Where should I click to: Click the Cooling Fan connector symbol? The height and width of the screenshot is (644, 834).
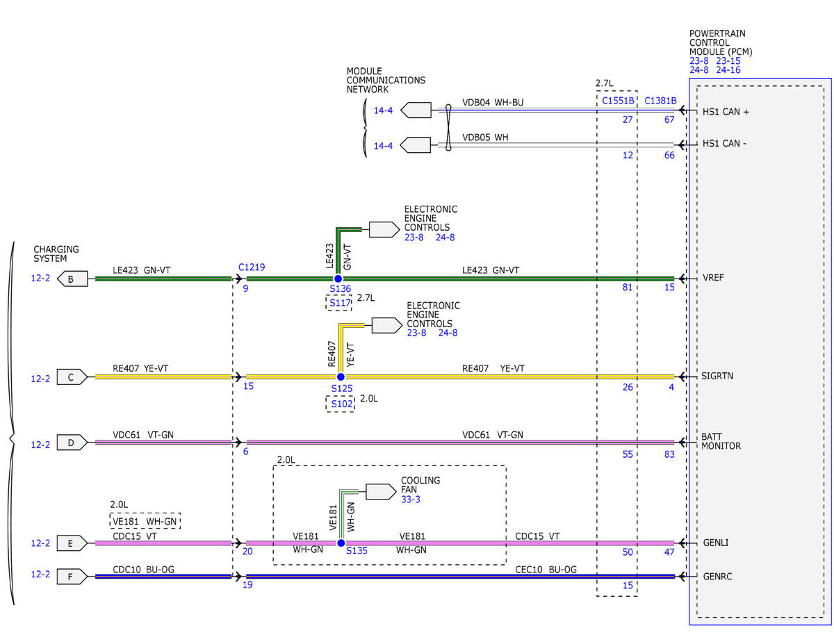point(380,492)
